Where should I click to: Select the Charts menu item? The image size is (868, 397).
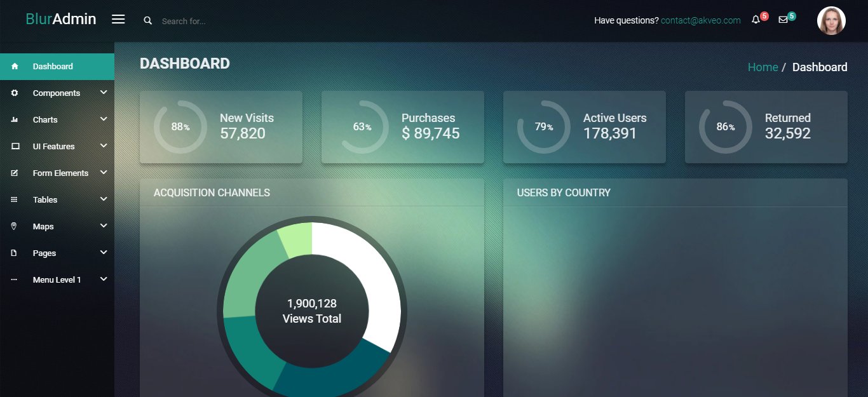(x=45, y=119)
